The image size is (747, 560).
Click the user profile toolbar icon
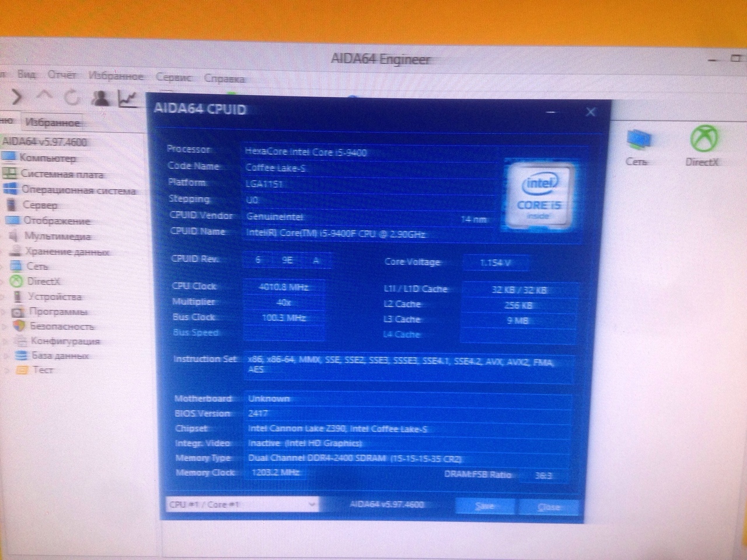102,97
